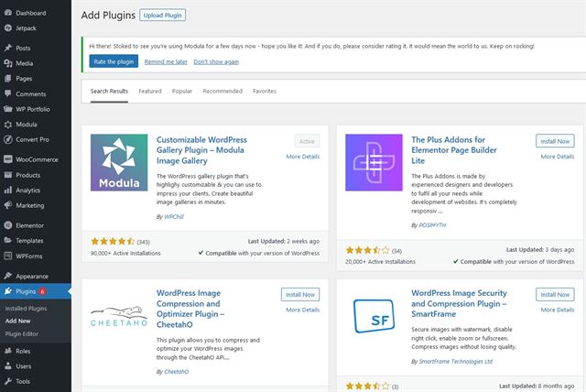Click the Marketing megaphone icon
The height and width of the screenshot is (392, 586).
point(8,205)
